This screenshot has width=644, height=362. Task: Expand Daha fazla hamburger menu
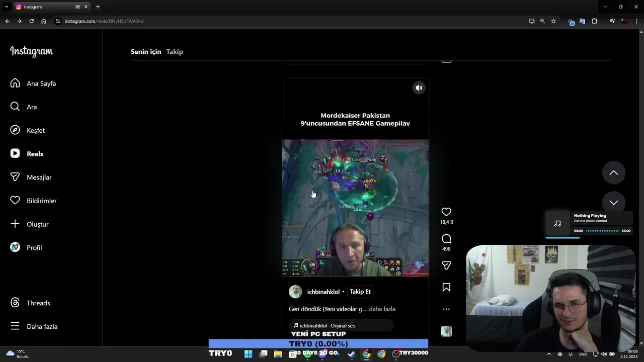tap(15, 326)
